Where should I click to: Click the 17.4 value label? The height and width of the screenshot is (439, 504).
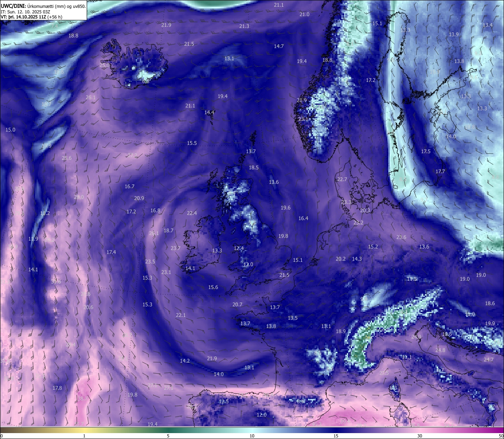(x=111, y=252)
